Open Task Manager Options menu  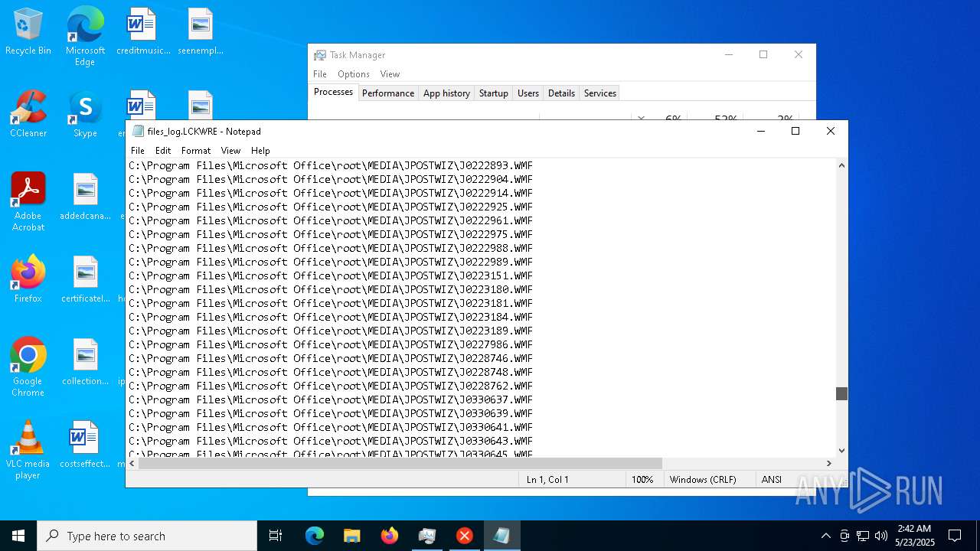[x=354, y=74]
